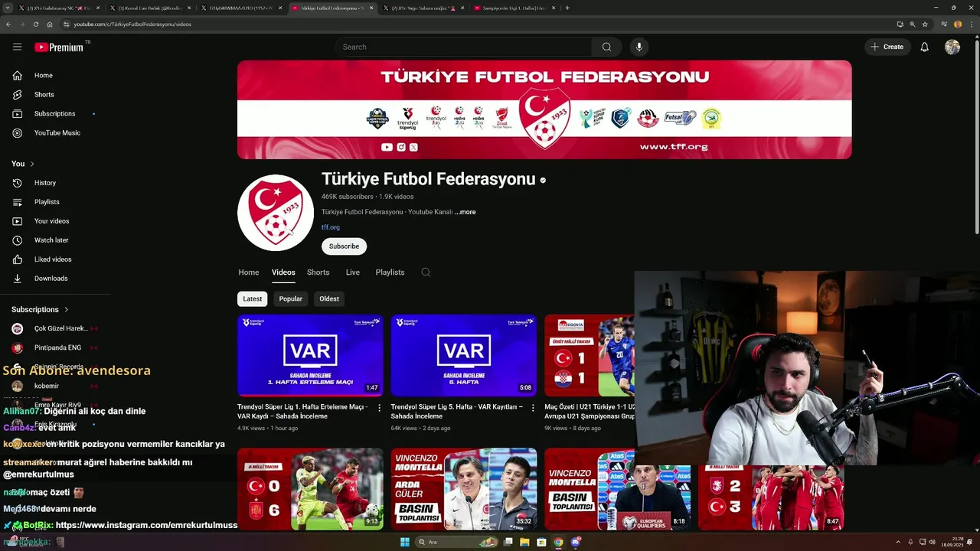Click the Create button
The width and height of the screenshot is (980, 551).
(x=887, y=47)
